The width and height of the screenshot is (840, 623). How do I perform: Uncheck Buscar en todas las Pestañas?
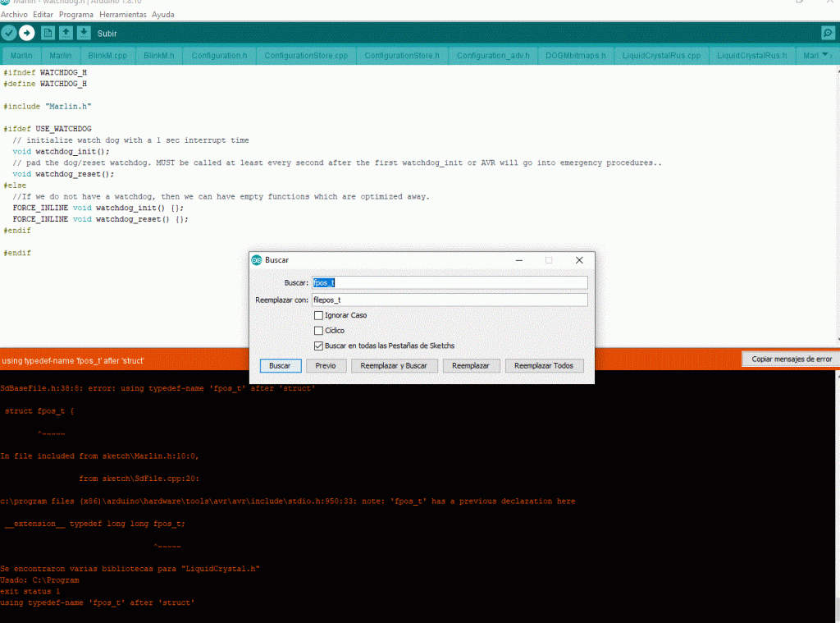point(318,346)
